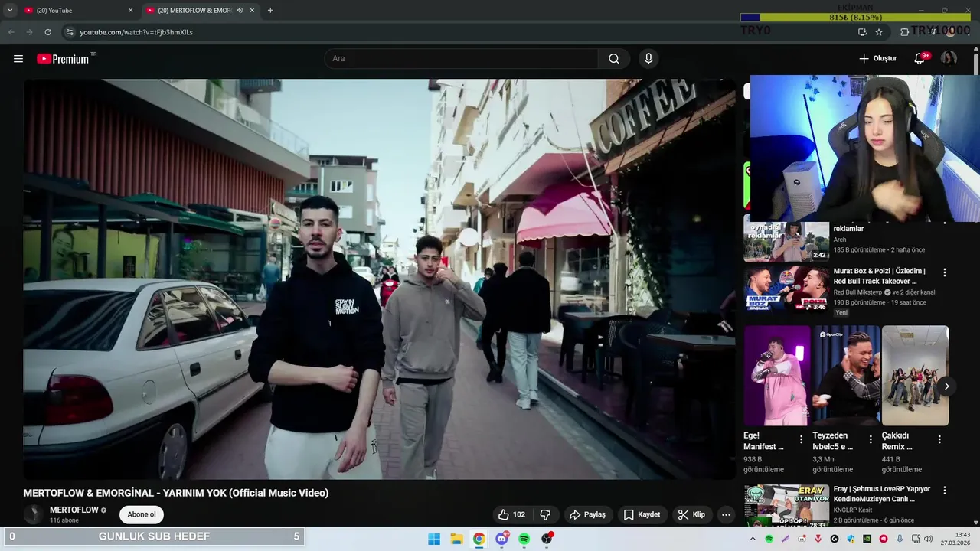This screenshot has height=551, width=980.
Task: Switch to Discord in the taskbar
Action: tap(501, 539)
